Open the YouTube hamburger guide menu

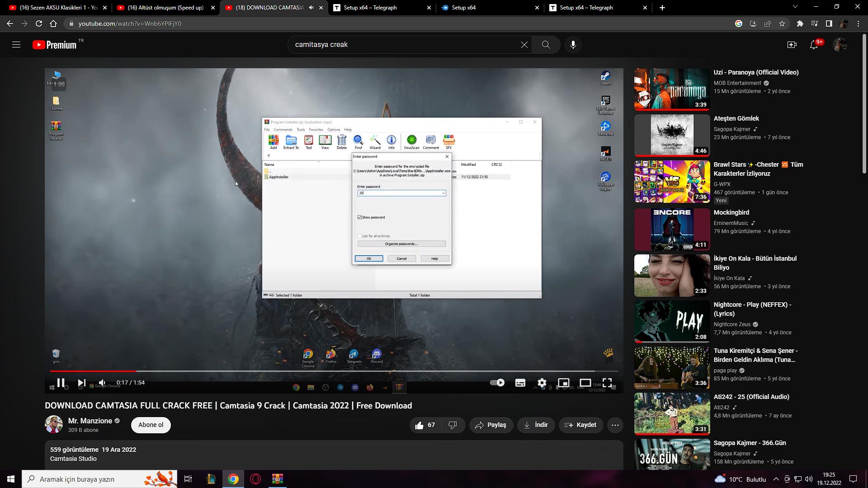(16, 45)
